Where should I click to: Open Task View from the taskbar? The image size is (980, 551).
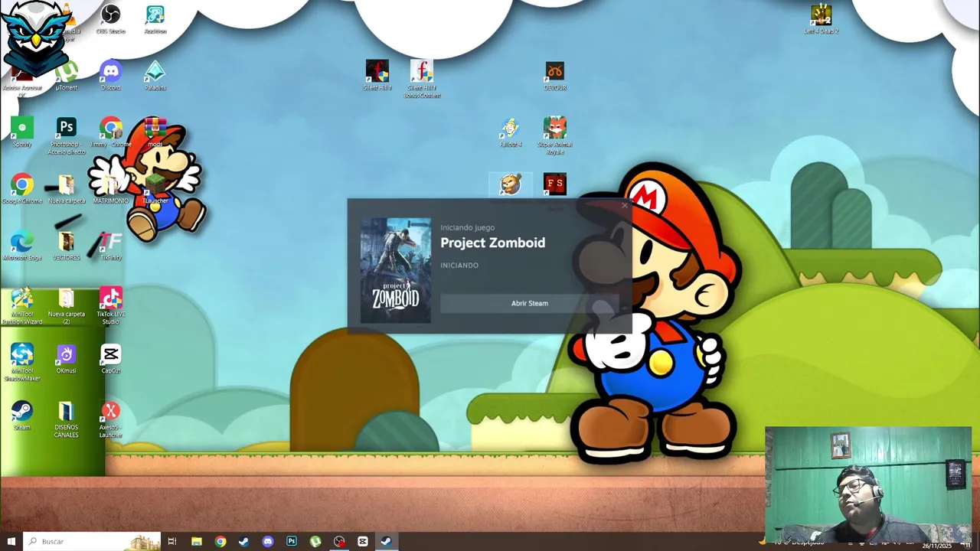(x=172, y=541)
